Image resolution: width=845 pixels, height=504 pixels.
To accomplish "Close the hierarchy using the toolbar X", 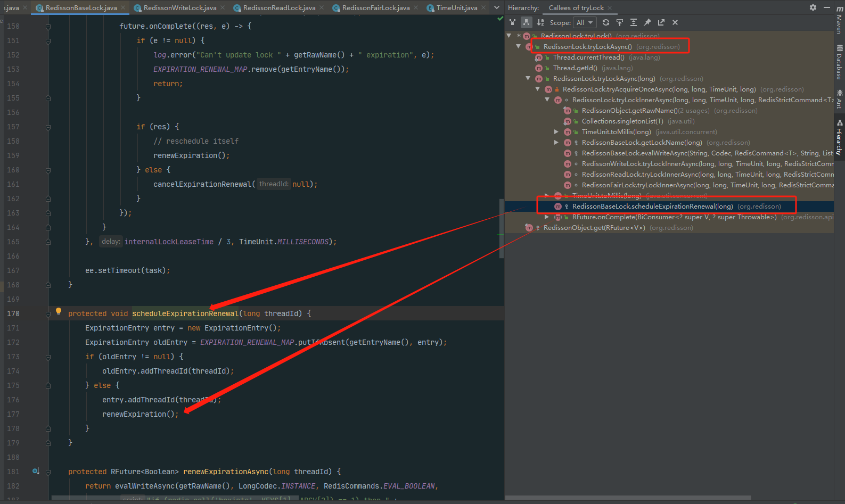I will tap(675, 22).
